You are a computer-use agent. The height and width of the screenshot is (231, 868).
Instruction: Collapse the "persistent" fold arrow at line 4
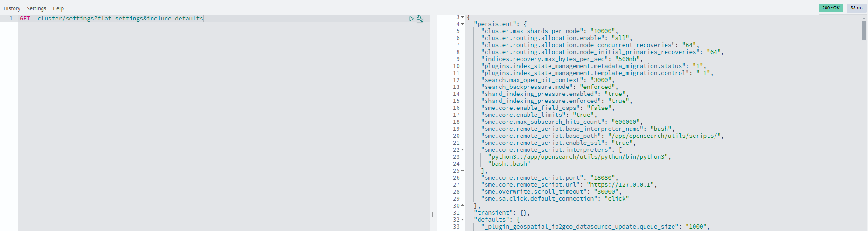point(463,24)
